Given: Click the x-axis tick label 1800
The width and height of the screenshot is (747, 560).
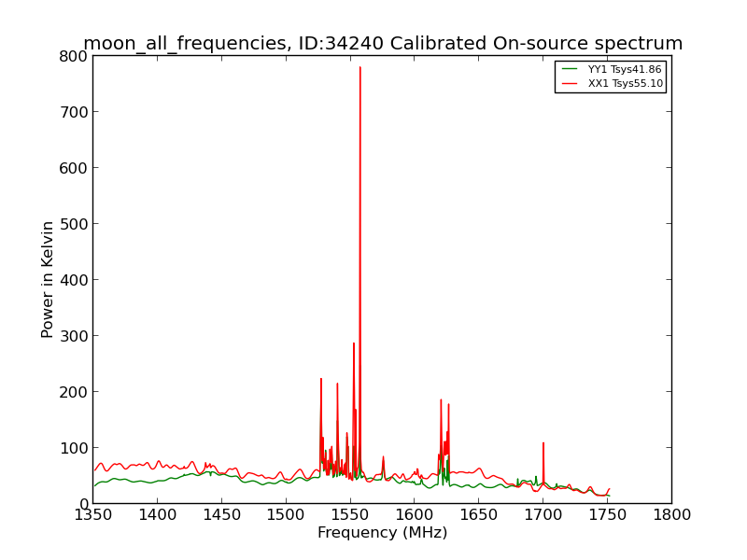Looking at the screenshot, I should 671,515.
